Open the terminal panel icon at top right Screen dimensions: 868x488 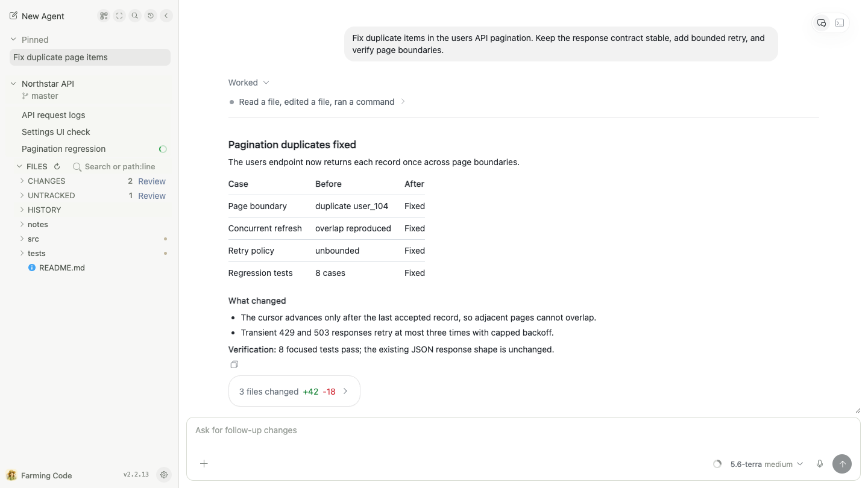840,23
